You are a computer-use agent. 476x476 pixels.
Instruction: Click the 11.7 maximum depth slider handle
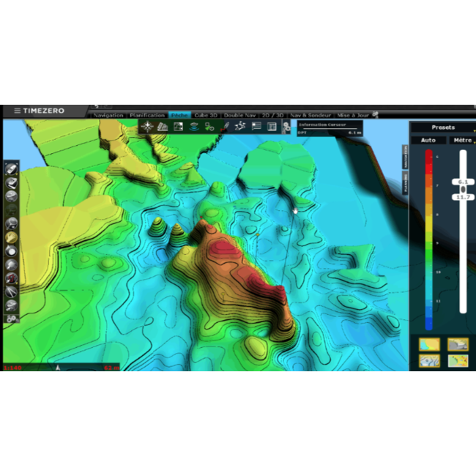(x=463, y=197)
